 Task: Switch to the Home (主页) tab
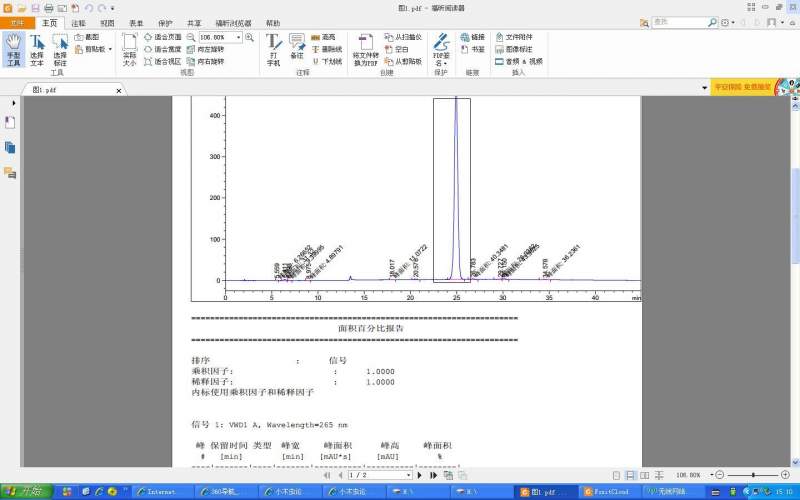point(49,23)
